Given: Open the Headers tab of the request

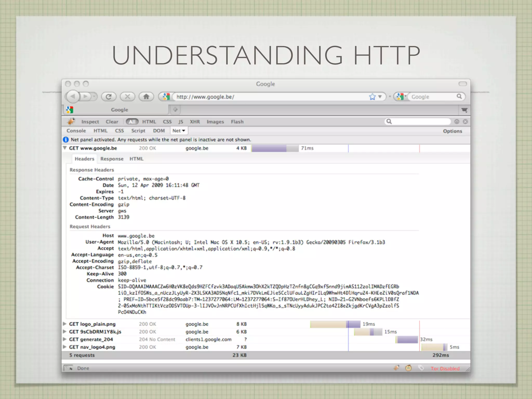Looking at the screenshot, I should (84, 159).
